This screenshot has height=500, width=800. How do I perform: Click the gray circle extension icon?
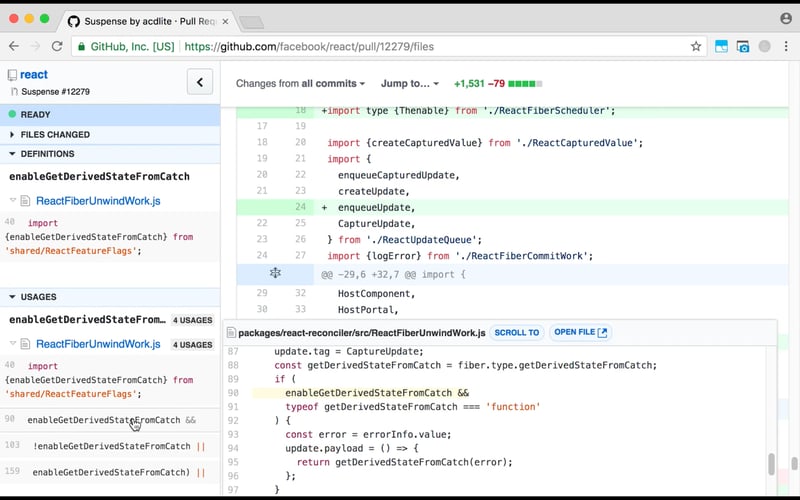pyautogui.click(x=764, y=46)
